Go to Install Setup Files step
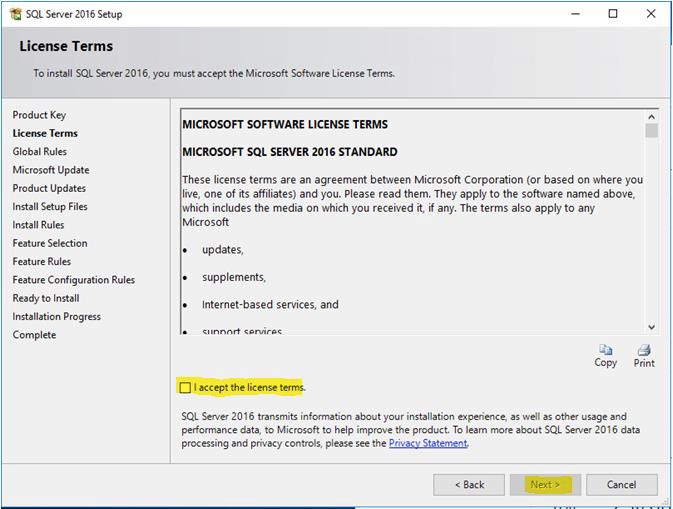 point(50,207)
